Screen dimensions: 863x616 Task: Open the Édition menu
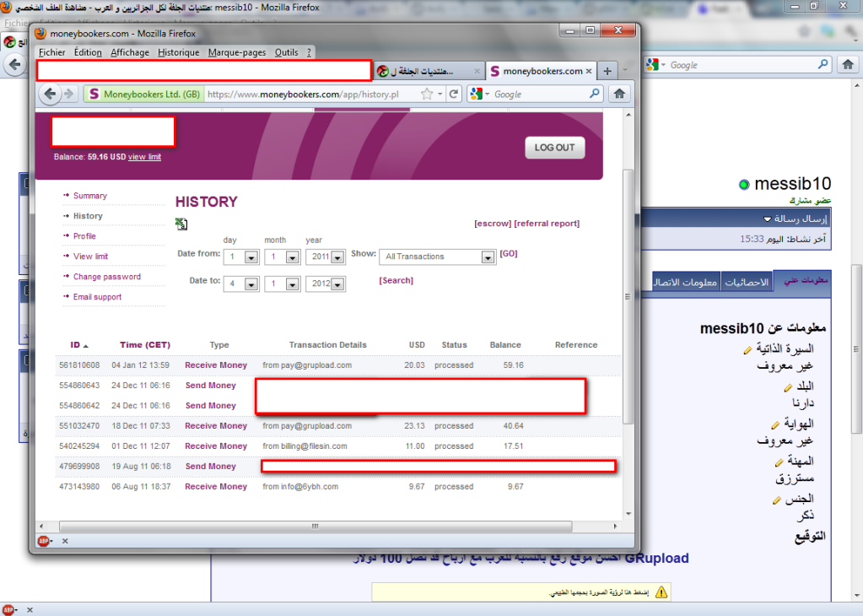[88, 52]
